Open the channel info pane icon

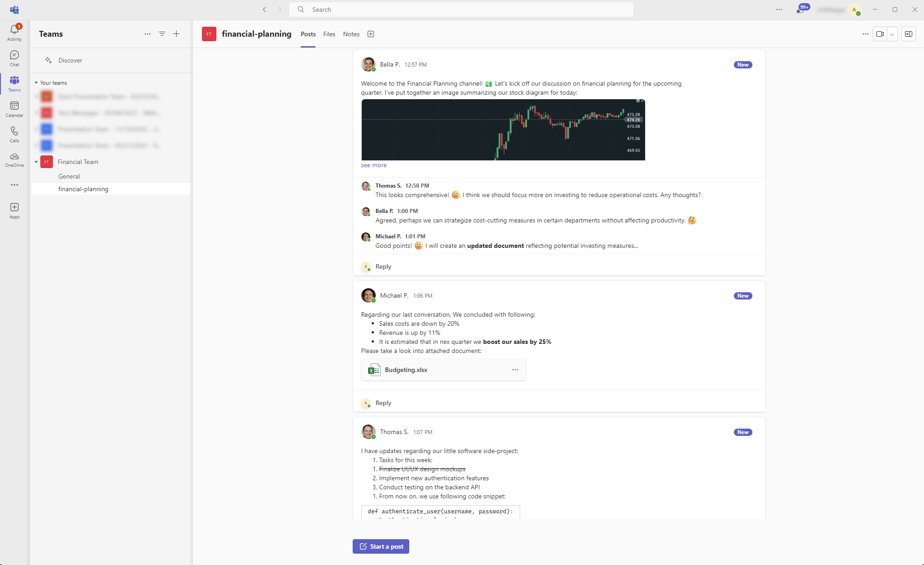pyautogui.click(x=909, y=34)
